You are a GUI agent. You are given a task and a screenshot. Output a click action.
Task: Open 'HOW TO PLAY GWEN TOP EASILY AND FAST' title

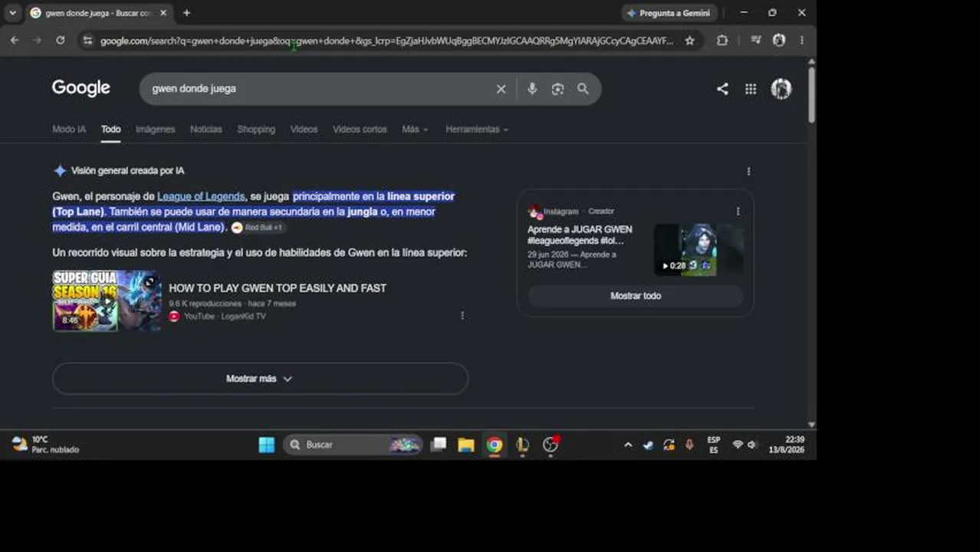pos(278,288)
